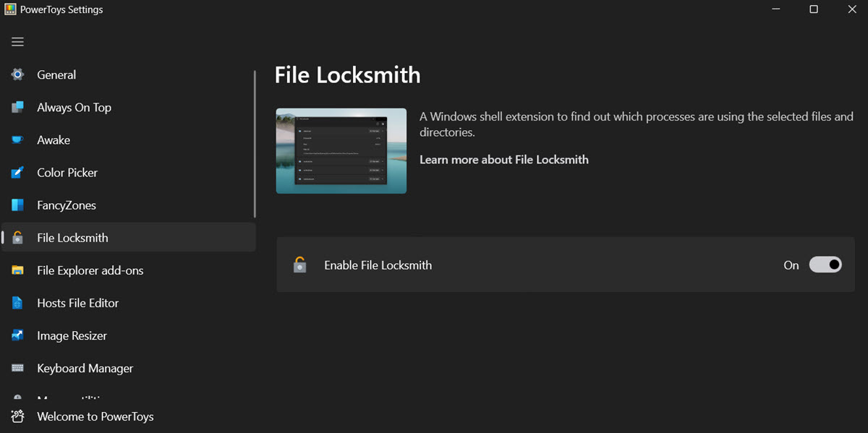Viewport: 868px width, 433px height.
Task: Collapse the navigation pane with the hamburger menu
Action: (x=17, y=41)
